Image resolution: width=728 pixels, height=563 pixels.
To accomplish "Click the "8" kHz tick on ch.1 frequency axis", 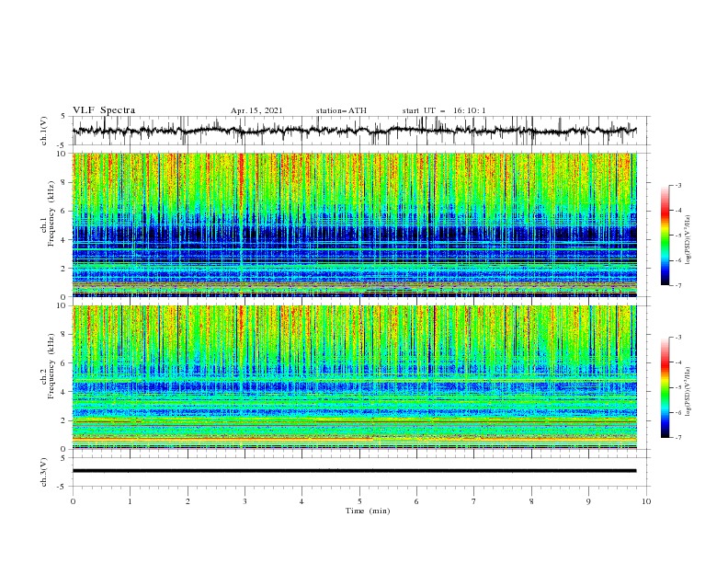I will (x=64, y=182).
